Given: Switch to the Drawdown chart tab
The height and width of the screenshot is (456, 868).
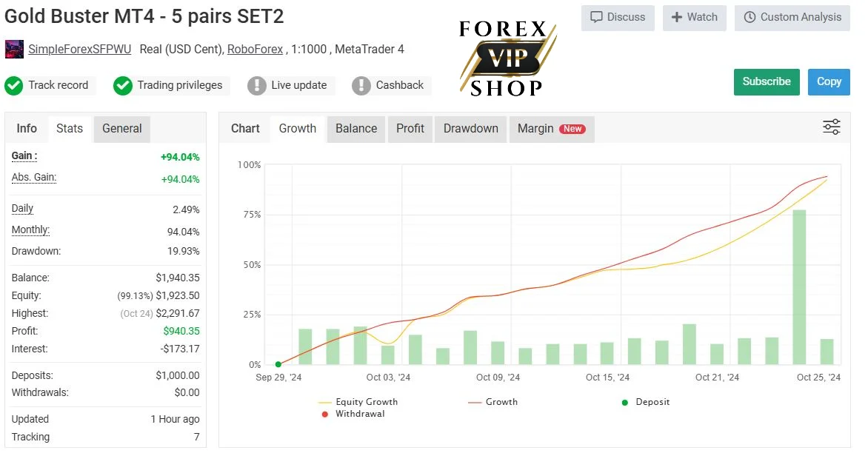Looking at the screenshot, I should pyautogui.click(x=470, y=129).
